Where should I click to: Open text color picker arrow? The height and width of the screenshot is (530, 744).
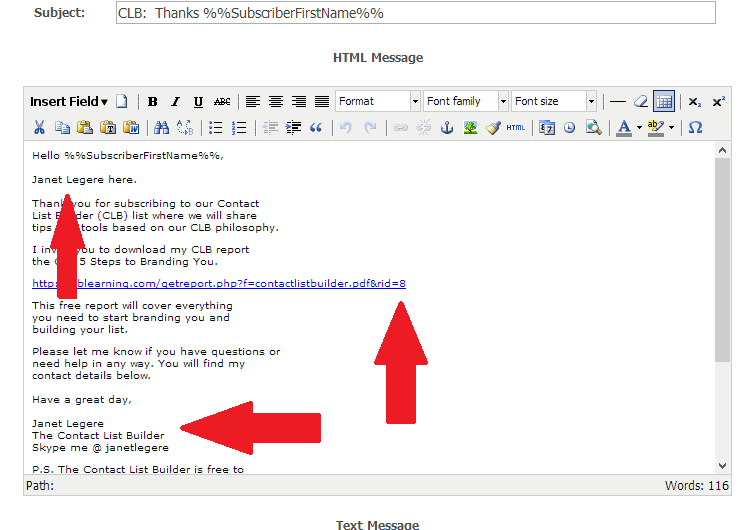pos(638,127)
